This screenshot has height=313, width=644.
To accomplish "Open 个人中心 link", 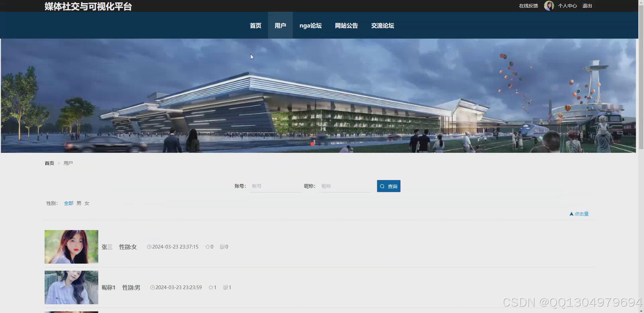I will click(x=567, y=6).
